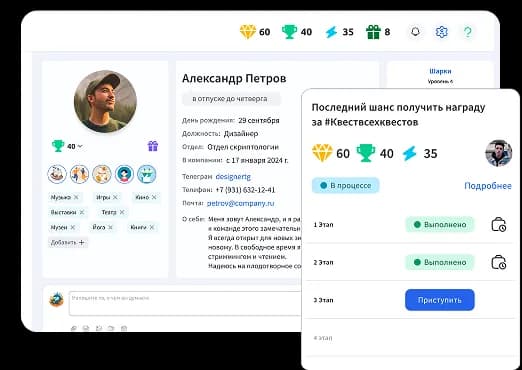
Task: Click the deadline bag icon for 1 Этап
Action: [x=499, y=224]
